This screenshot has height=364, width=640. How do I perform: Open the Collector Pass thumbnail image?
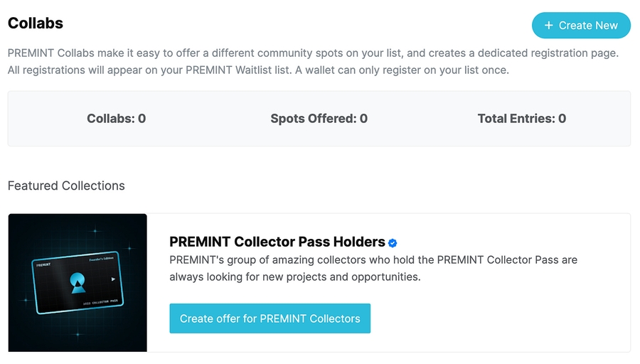click(x=78, y=282)
